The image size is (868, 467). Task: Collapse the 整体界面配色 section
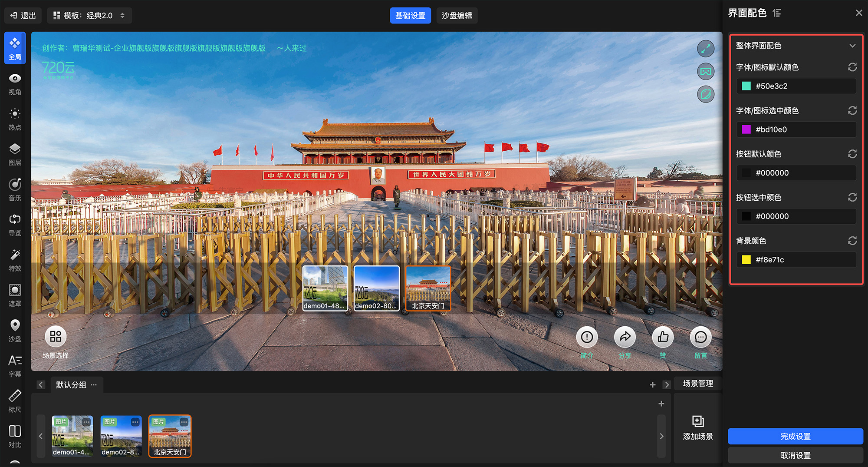coord(852,46)
